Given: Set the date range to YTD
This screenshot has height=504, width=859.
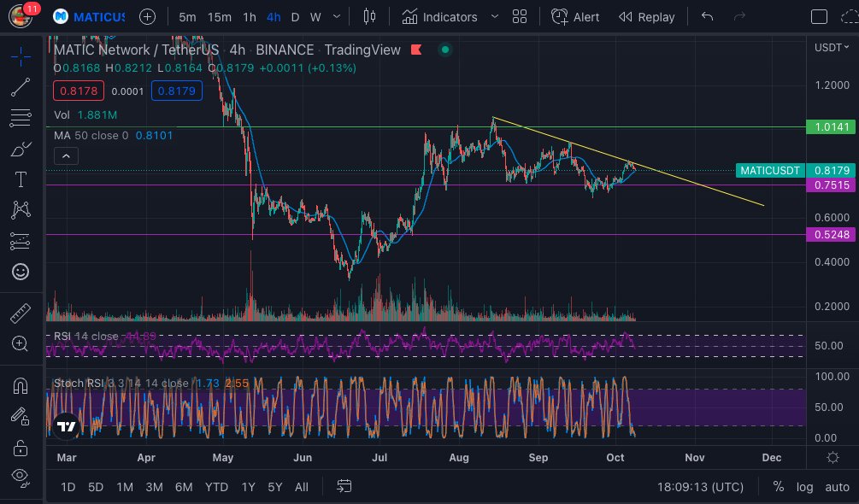Looking at the screenshot, I should [216, 487].
